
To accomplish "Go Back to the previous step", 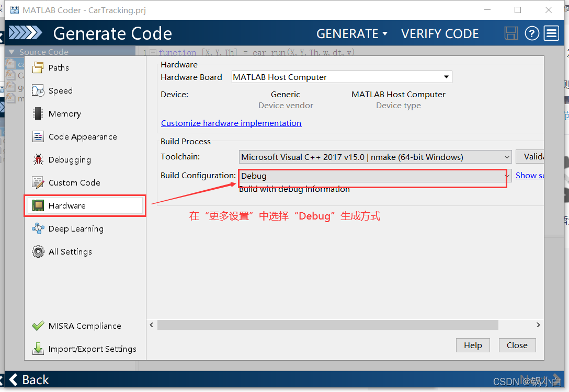I will pos(29,379).
